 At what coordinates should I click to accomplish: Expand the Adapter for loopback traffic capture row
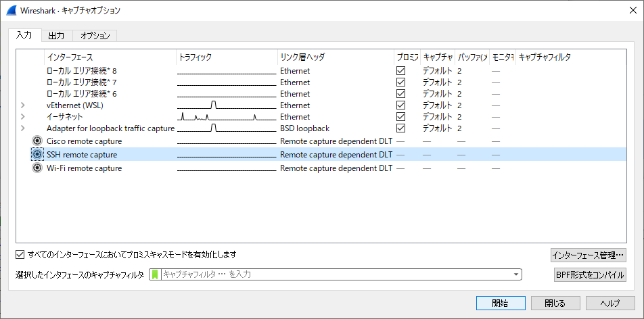point(23,128)
